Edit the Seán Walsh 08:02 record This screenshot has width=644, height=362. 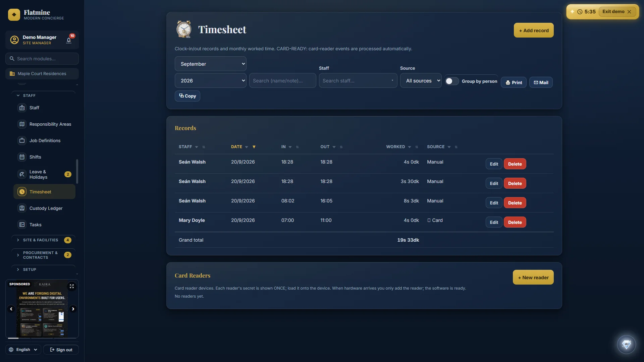[494, 203]
